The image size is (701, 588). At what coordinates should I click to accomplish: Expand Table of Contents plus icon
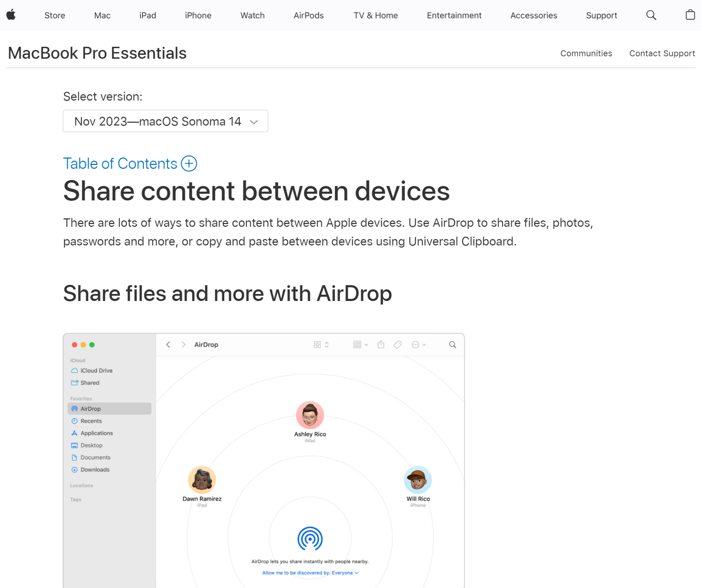pos(189,163)
